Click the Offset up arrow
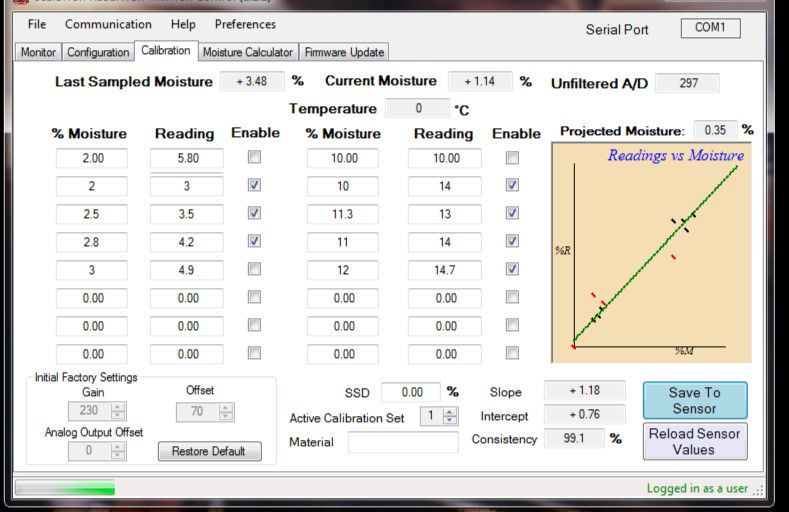789x512 pixels. tap(226, 408)
